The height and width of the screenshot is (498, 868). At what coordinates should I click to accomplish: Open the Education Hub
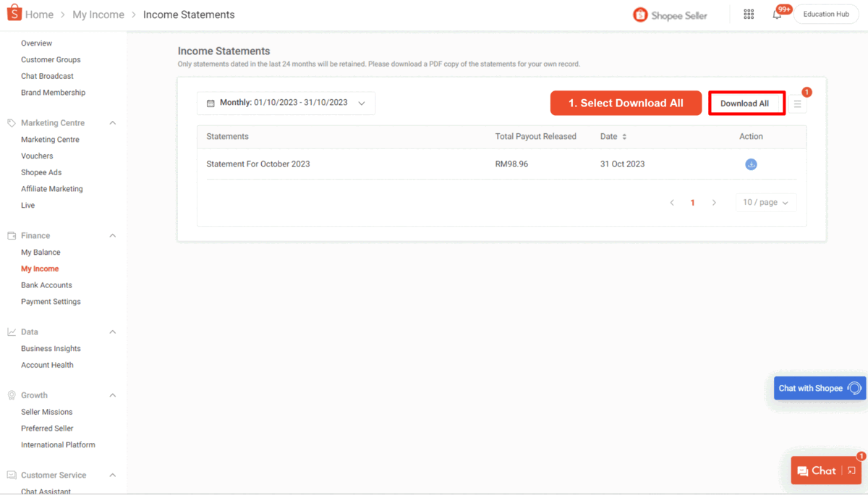tap(825, 14)
